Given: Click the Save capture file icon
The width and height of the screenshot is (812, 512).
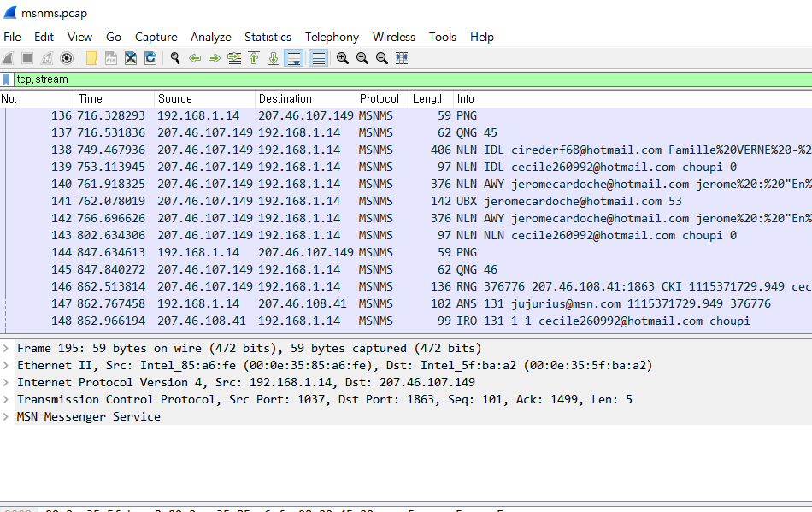Looking at the screenshot, I should click(x=111, y=58).
